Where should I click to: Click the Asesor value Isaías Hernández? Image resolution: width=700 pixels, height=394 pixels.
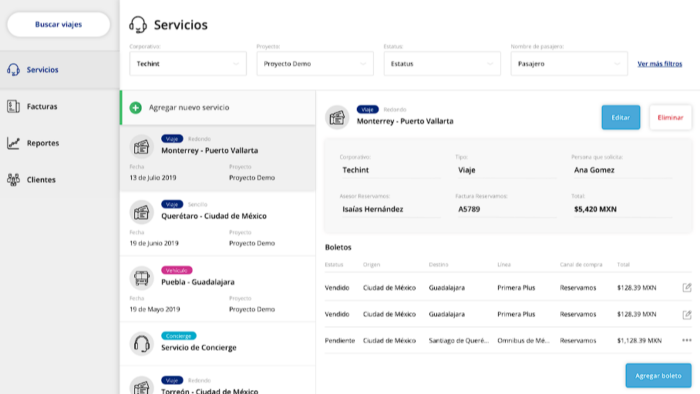[x=373, y=209]
